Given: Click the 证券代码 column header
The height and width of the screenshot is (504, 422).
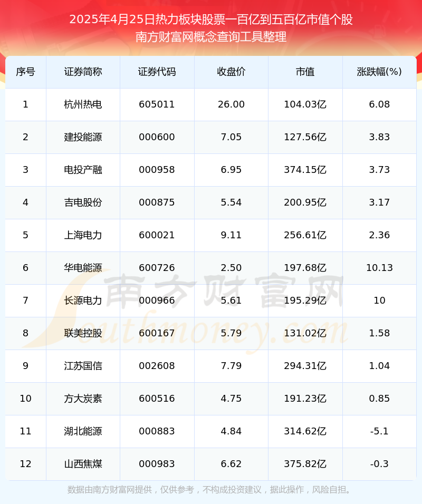Looking at the screenshot, I should coord(157,72).
